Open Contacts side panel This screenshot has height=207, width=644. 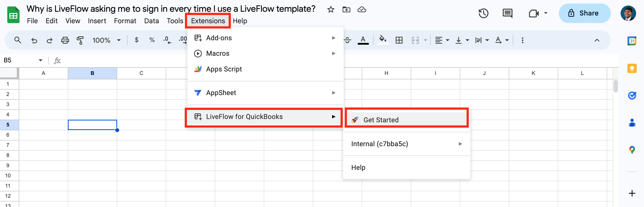pyautogui.click(x=632, y=123)
